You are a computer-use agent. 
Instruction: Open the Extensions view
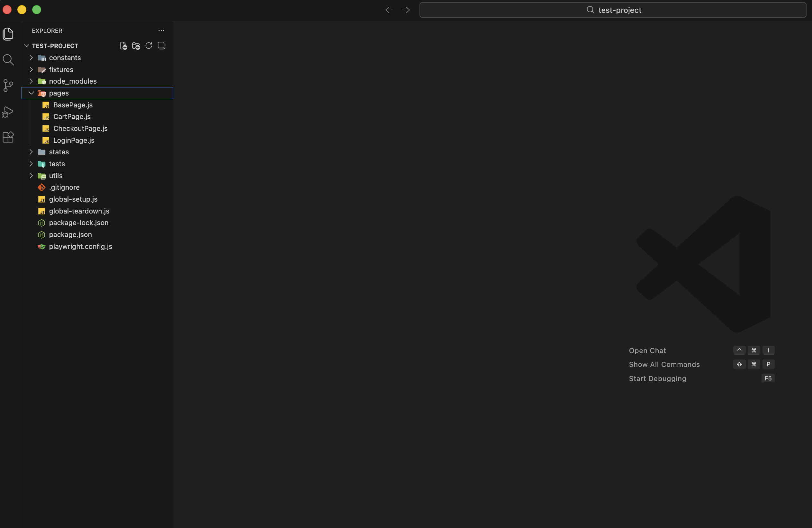click(8, 137)
